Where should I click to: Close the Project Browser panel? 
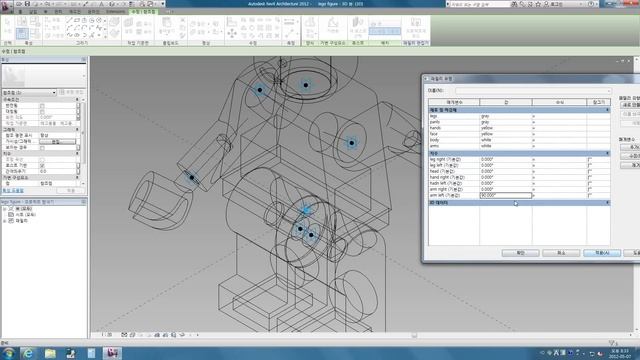tap(84, 202)
